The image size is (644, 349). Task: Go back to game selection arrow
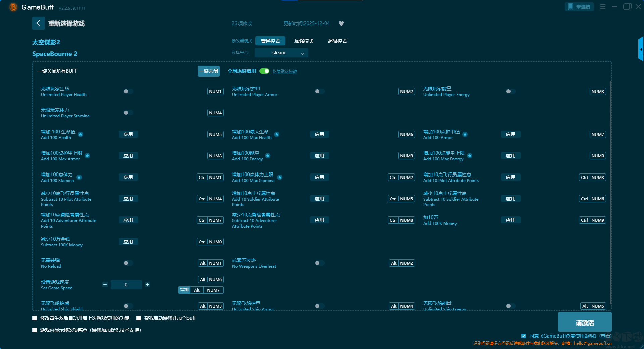(38, 23)
